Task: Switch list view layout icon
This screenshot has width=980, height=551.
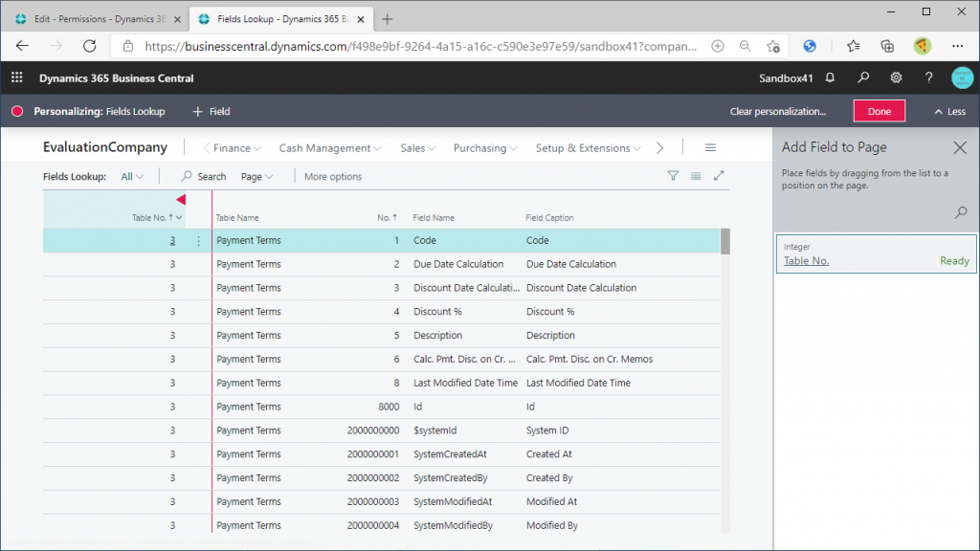Action: coord(696,176)
